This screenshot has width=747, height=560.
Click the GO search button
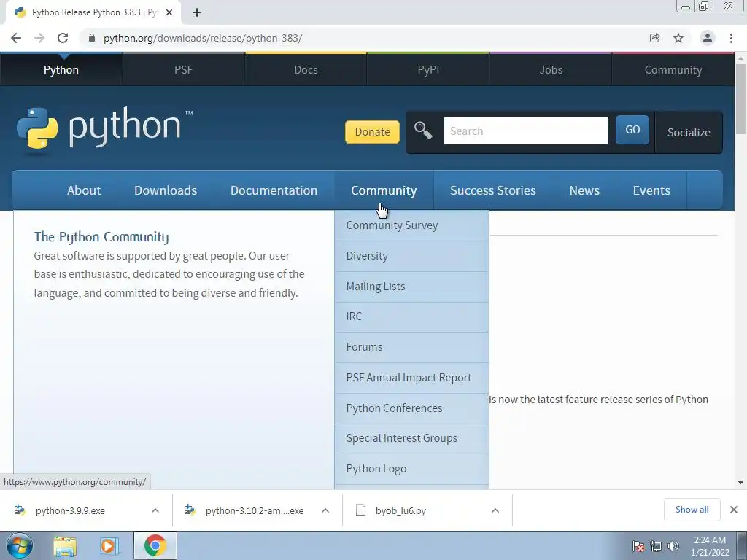pyautogui.click(x=632, y=130)
